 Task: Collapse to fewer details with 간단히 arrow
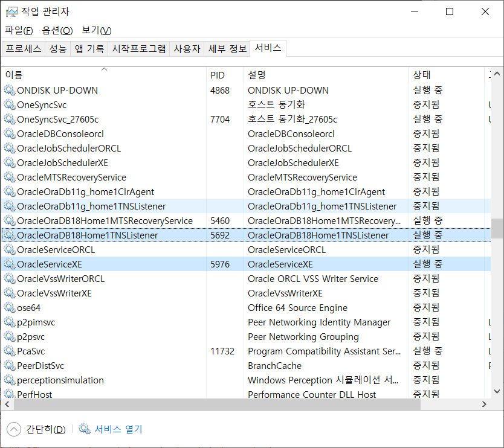[14, 429]
